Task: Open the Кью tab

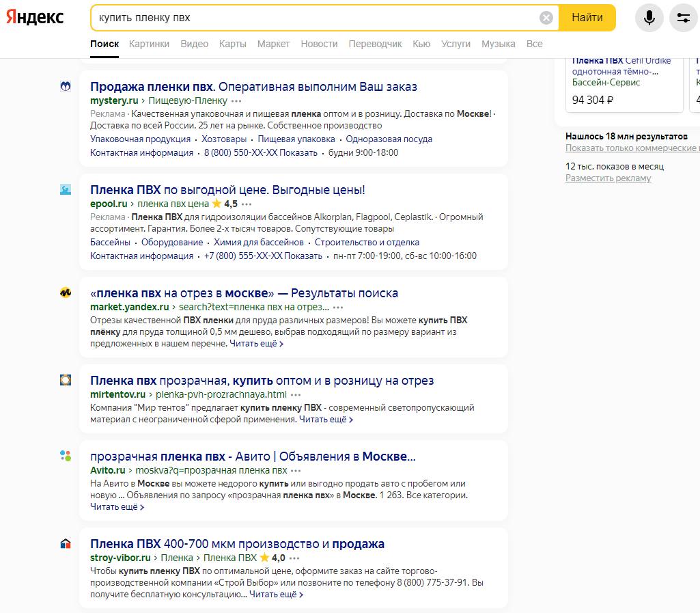Action: (x=421, y=44)
